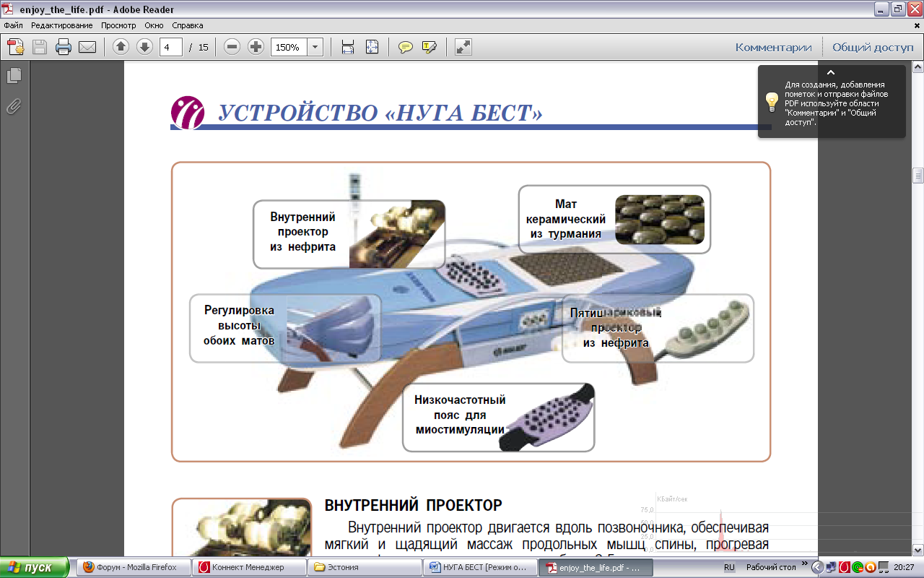Click the green @ tray icon

click(856, 567)
